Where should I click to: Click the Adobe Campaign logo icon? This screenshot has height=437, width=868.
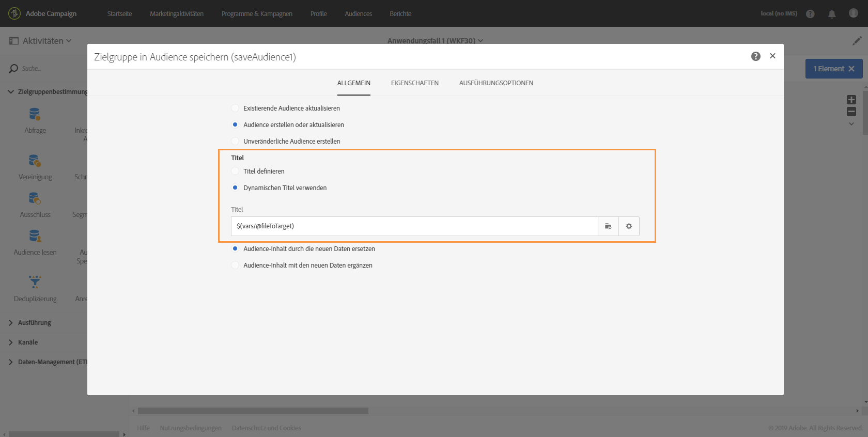(x=14, y=13)
